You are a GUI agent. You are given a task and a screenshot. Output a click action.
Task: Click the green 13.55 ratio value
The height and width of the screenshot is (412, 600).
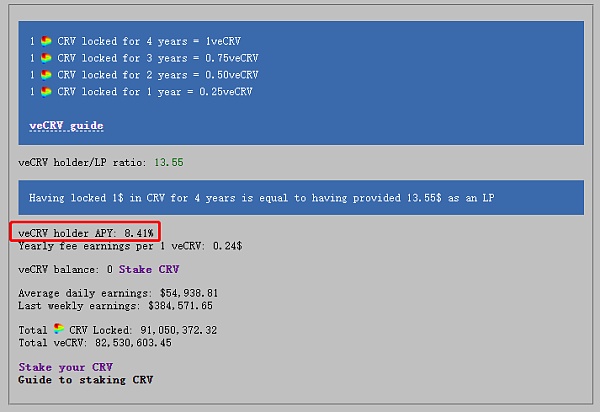169,163
